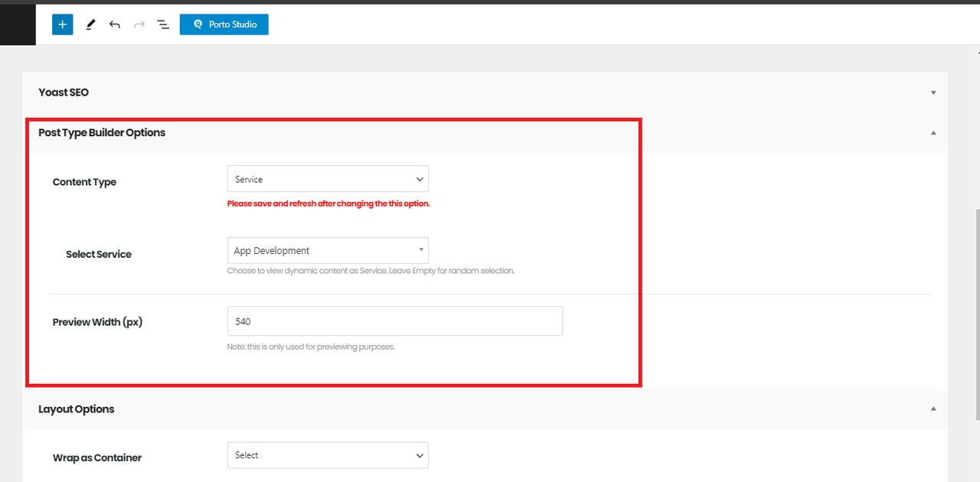Open Porto Studio
The width and height of the screenshot is (980, 482).
click(x=224, y=24)
